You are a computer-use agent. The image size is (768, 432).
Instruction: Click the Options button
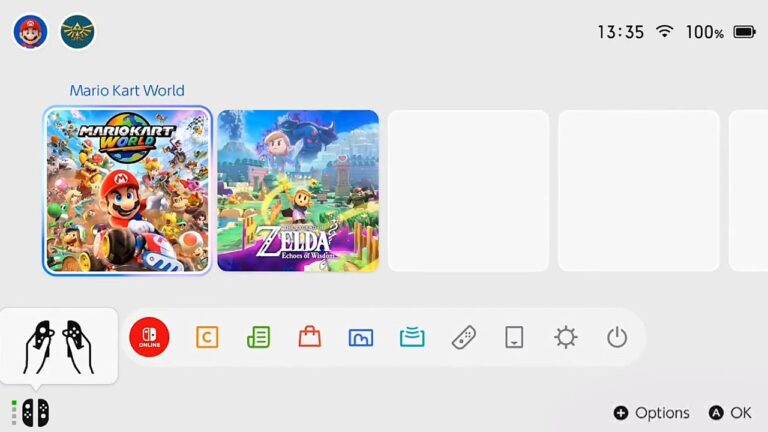(x=651, y=413)
